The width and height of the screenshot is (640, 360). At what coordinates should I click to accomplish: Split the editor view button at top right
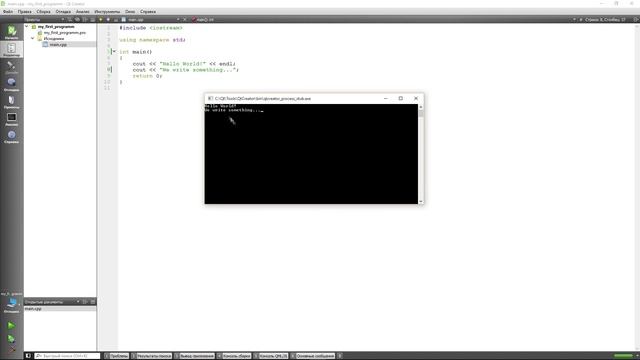[x=636, y=20]
